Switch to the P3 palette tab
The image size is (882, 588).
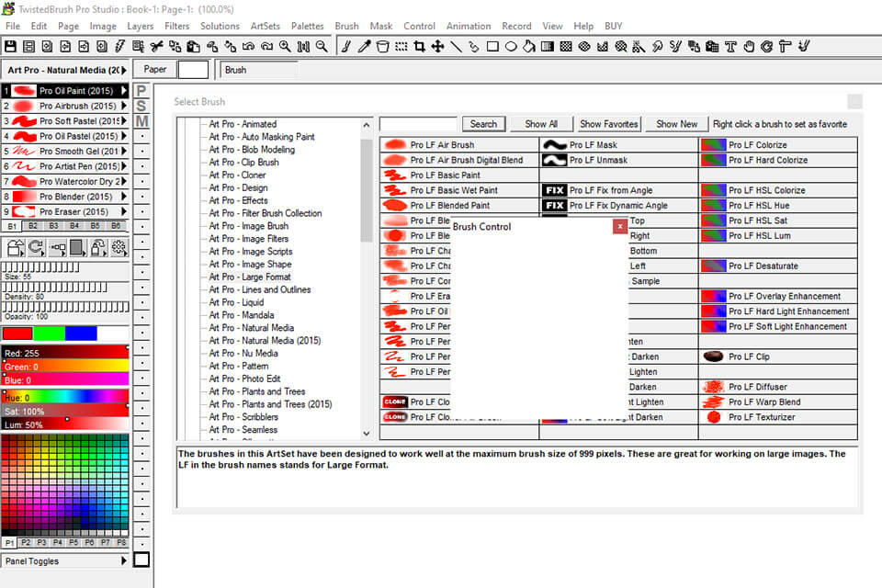[x=41, y=542]
